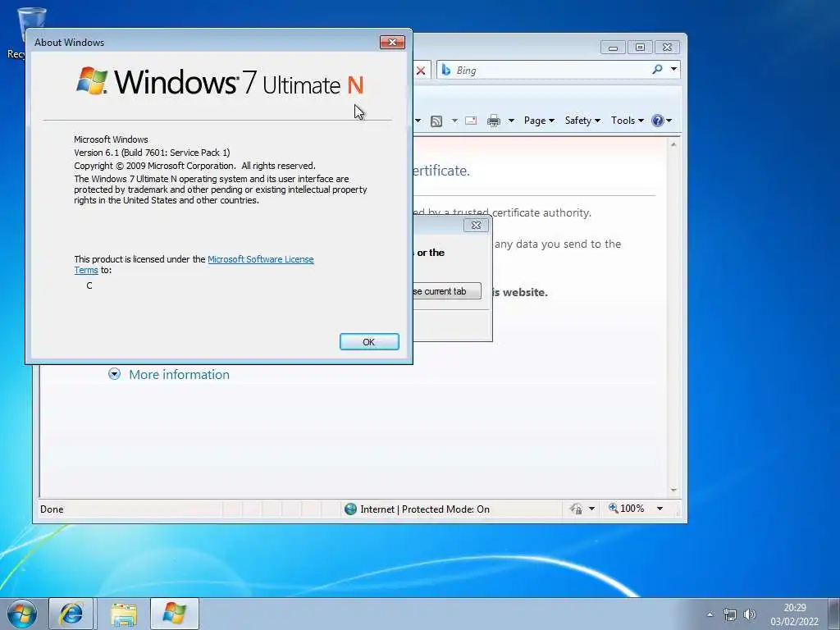This screenshot has width=840, height=630.
Task: Minimize the Internet Explorer window
Action: click(614, 48)
